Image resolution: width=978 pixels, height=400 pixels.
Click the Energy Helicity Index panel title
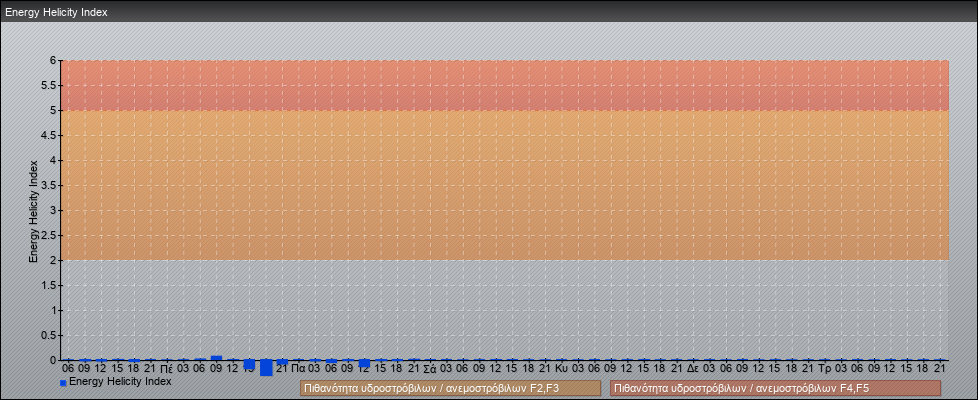coord(56,12)
